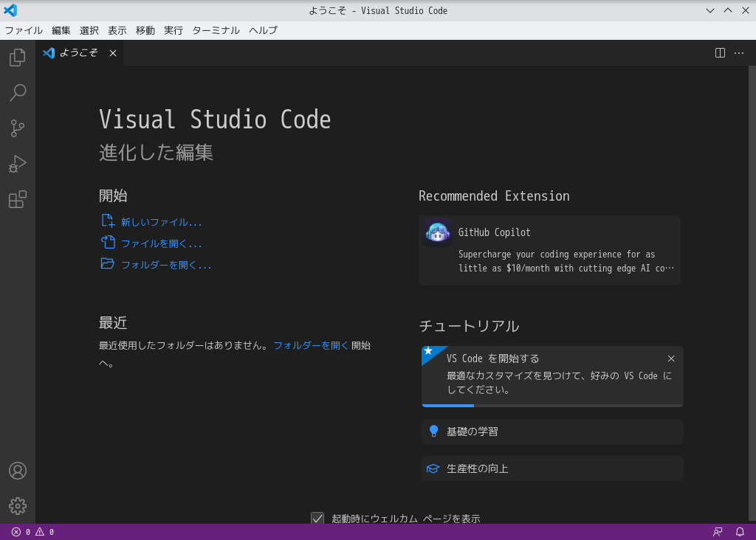Click the errors and warnings status indicator
Viewport: 756px width, 540px height.
point(32,532)
